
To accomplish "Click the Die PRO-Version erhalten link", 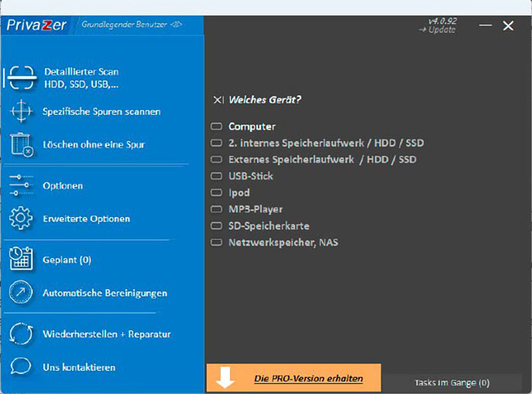I will tap(309, 379).
